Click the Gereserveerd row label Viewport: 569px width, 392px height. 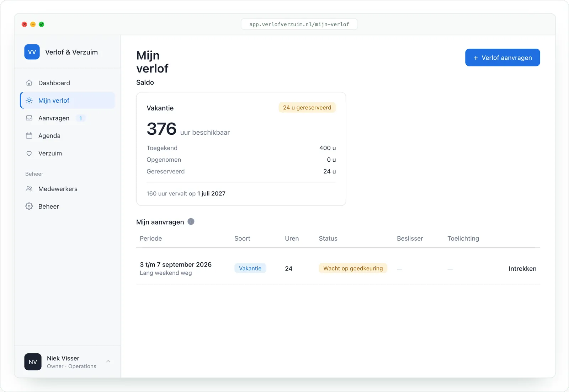pyautogui.click(x=166, y=171)
